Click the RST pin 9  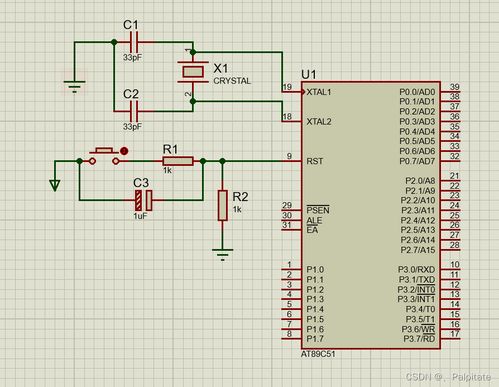(x=292, y=161)
